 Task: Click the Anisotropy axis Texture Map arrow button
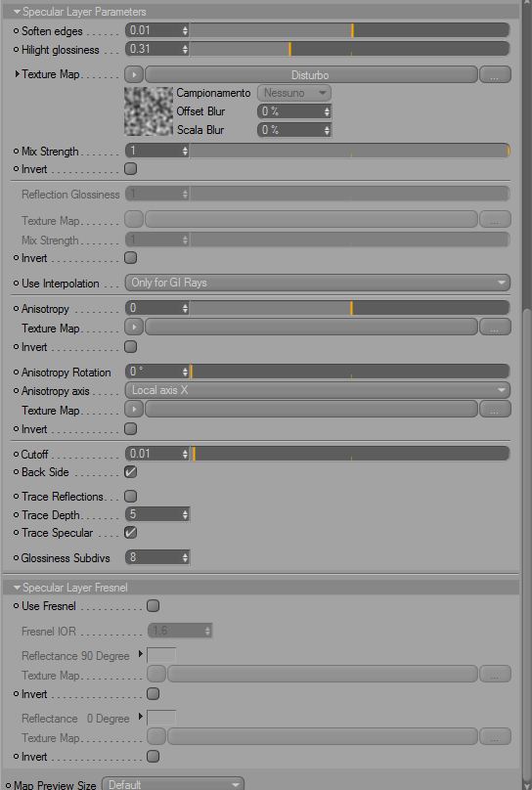[134, 409]
